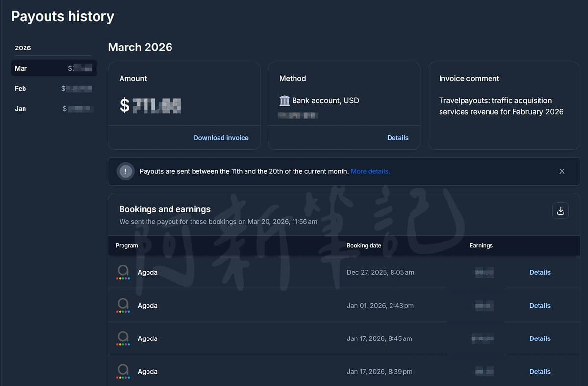Click the Jan 01, 2026, 2:43 pm date
This screenshot has height=386, width=588.
tap(380, 305)
